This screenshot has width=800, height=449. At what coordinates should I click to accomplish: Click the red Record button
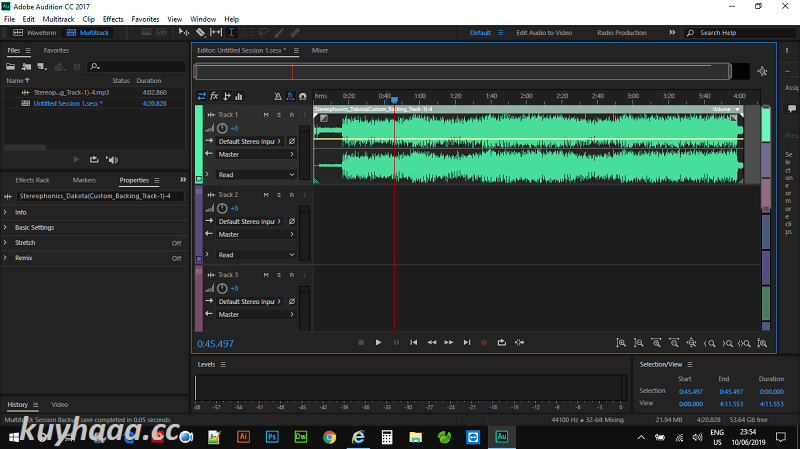click(484, 342)
